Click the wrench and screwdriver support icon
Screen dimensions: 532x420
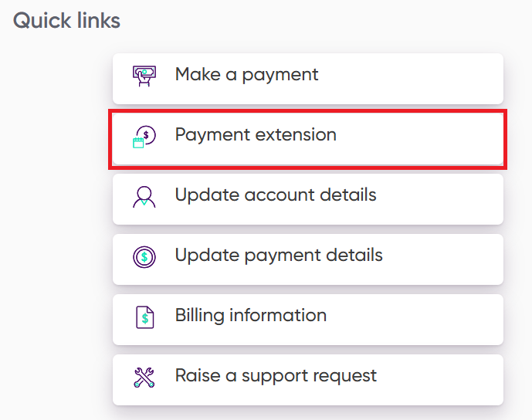point(144,377)
